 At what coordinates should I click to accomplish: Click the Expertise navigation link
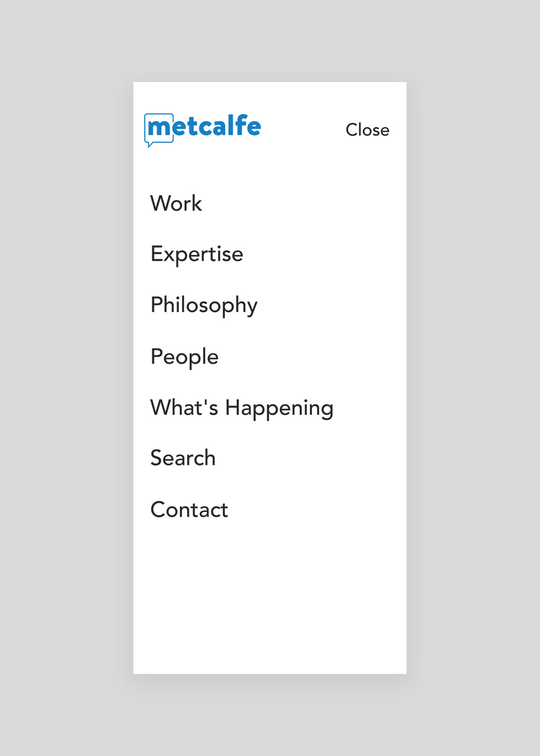coord(197,254)
